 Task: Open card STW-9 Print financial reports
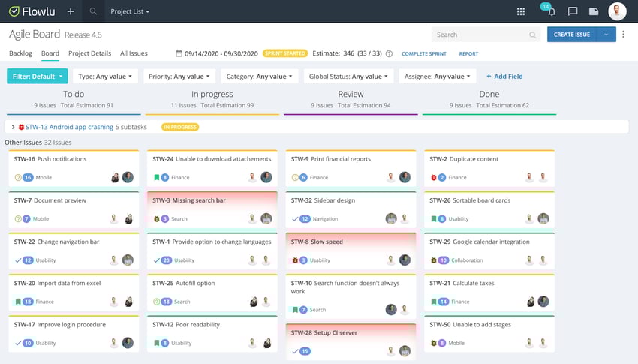coord(351,168)
